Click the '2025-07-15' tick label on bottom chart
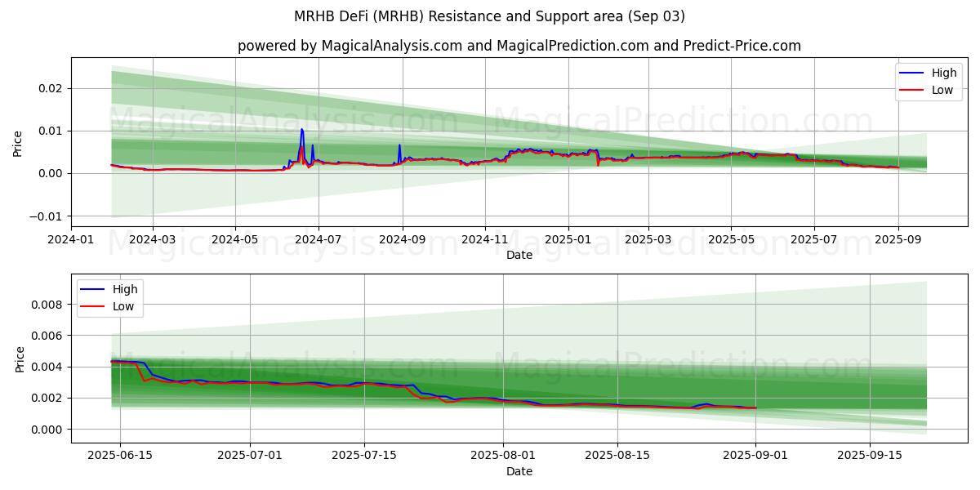 tap(363, 456)
